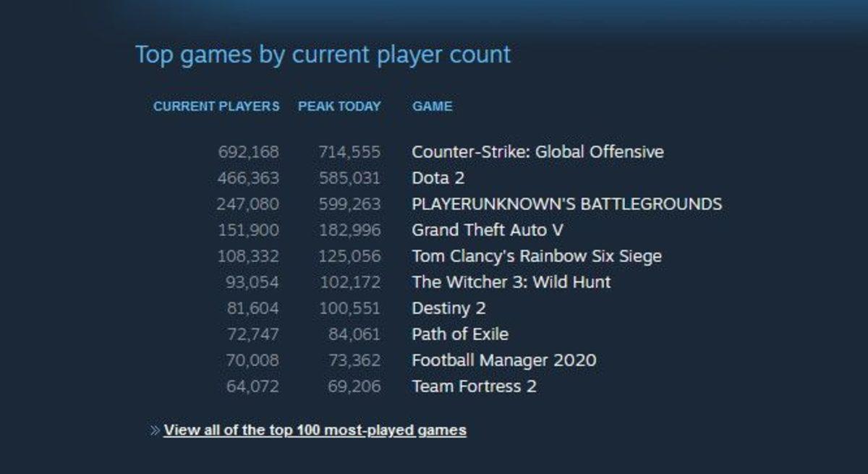Click the Top games by current player count heading
Image resolution: width=868 pixels, height=474 pixels.
323,54
